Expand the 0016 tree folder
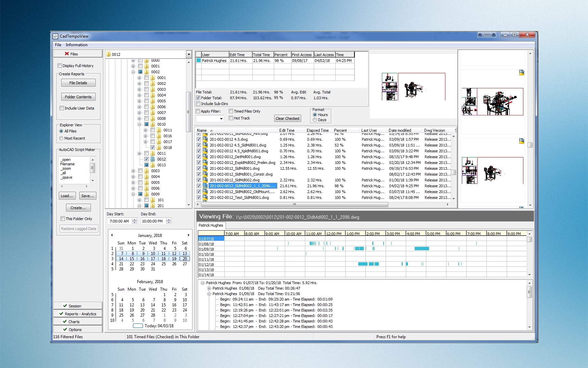588x368 pixels. [x=145, y=136]
